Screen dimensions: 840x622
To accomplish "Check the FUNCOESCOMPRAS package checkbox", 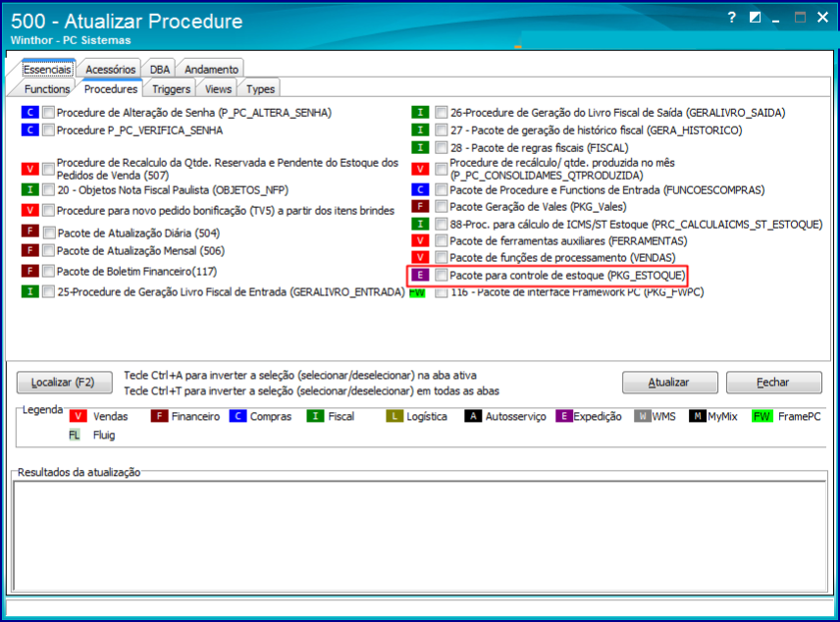I will [441, 189].
